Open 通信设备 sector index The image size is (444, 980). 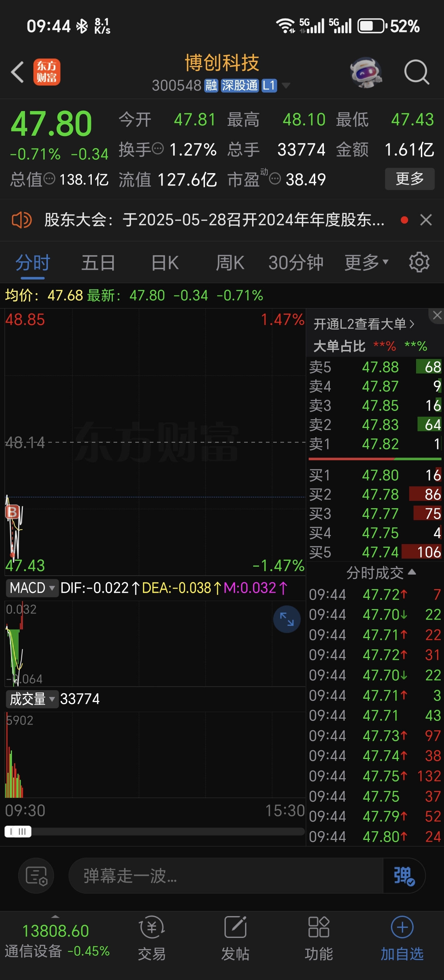pyautogui.click(x=57, y=941)
